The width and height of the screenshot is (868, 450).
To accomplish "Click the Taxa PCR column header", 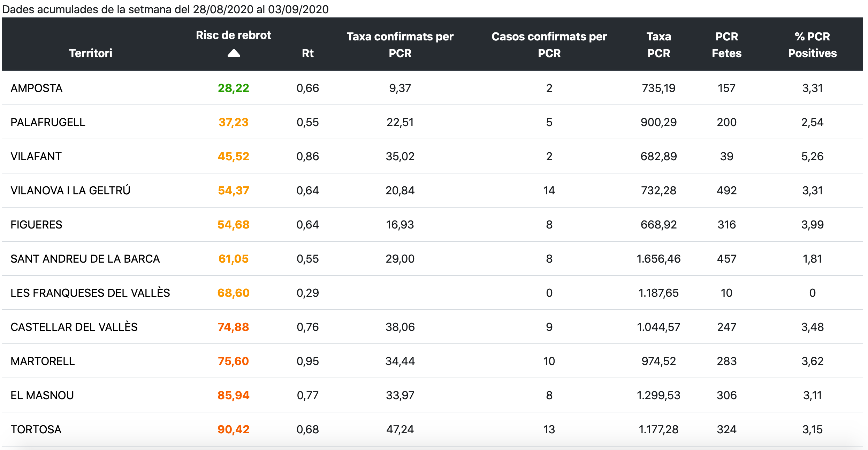I will 658,45.
